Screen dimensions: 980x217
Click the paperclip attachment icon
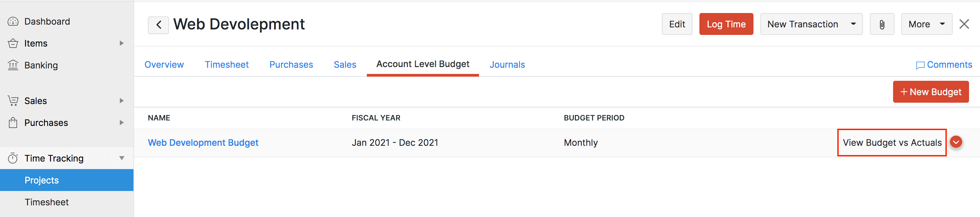click(x=882, y=24)
